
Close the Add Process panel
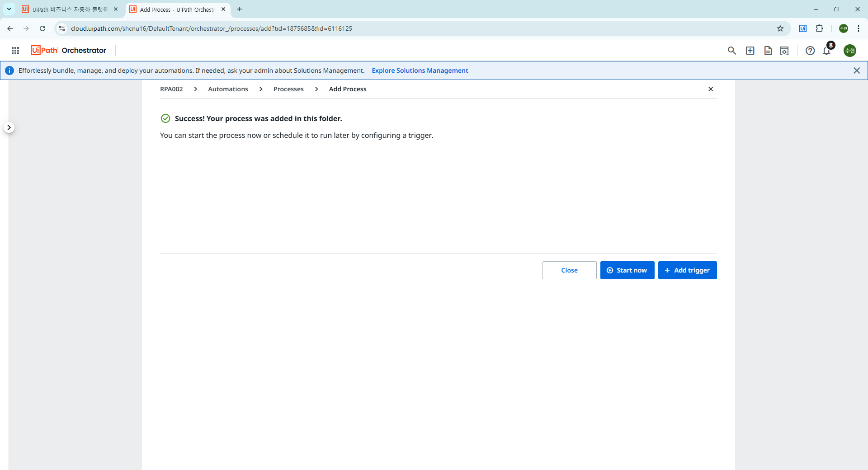tap(711, 89)
